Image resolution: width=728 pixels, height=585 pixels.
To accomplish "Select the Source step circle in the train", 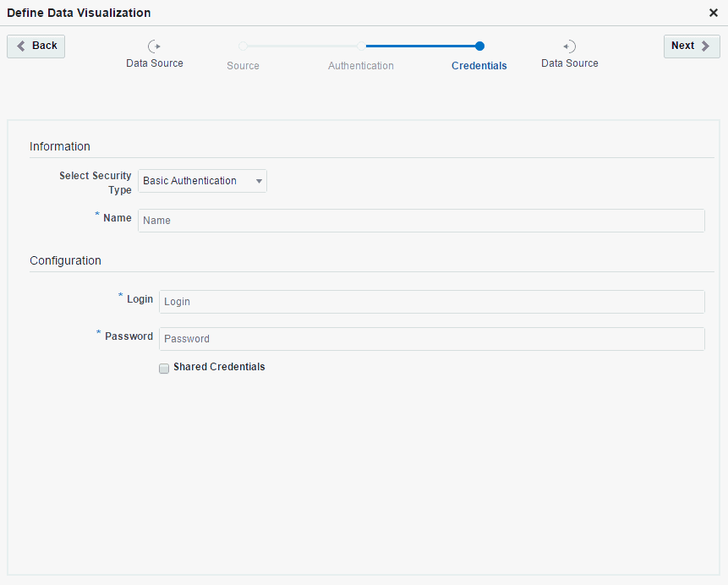I will click(243, 46).
